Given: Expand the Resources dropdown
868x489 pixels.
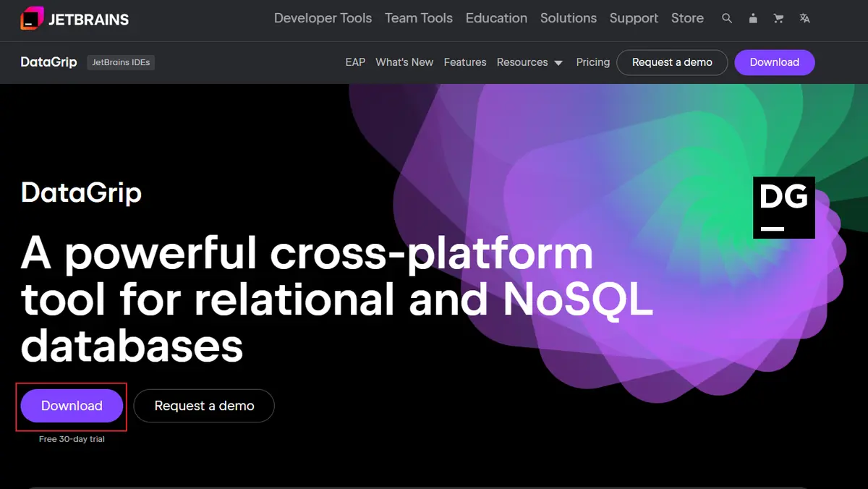Looking at the screenshot, I should click(x=529, y=62).
